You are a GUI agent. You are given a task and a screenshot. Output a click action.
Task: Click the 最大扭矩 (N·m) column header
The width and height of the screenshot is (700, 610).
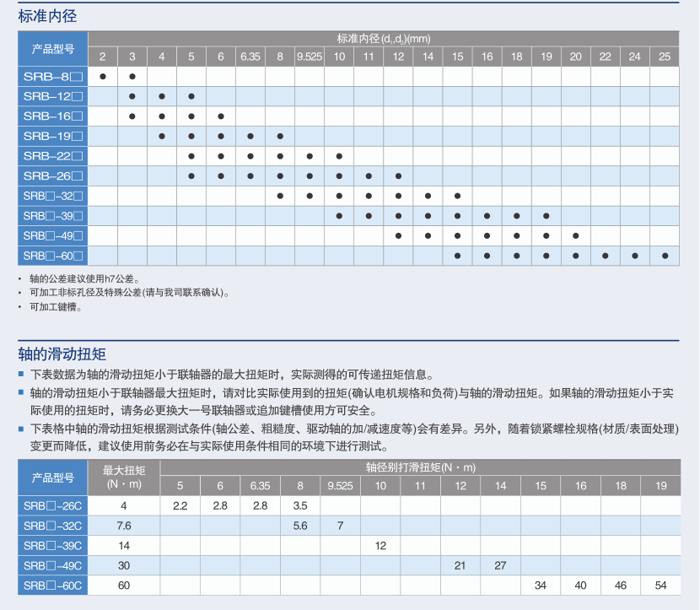[124, 477]
